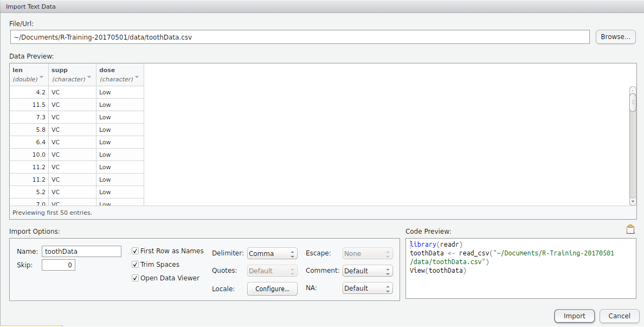Viewport: 644px width, 327px height.
Task: Cancel the import dialog
Action: tap(619, 316)
